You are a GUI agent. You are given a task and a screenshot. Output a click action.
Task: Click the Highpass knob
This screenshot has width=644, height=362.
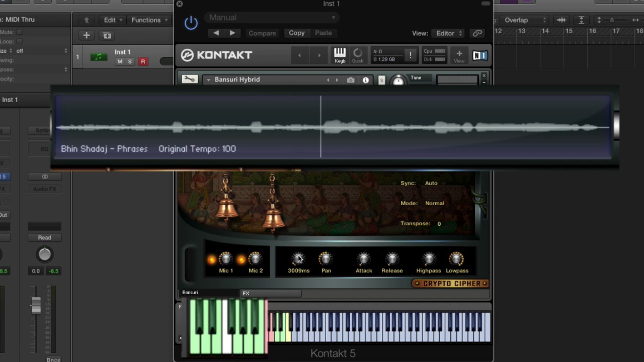point(429,259)
